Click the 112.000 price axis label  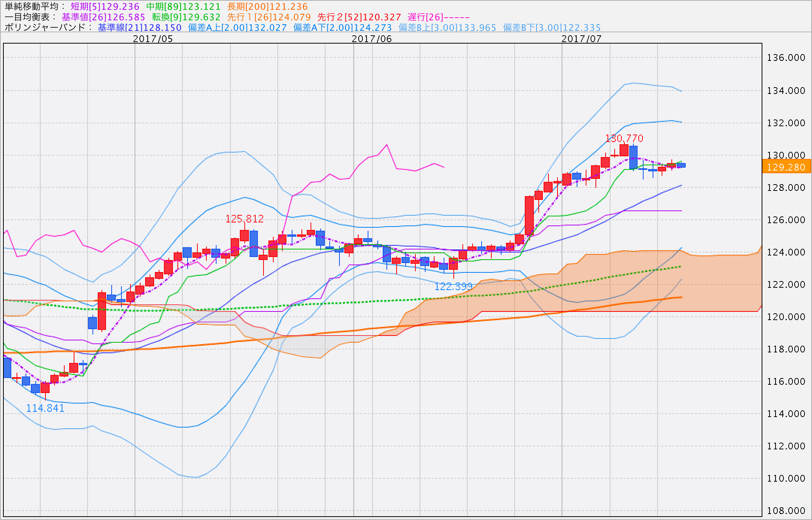click(x=786, y=446)
